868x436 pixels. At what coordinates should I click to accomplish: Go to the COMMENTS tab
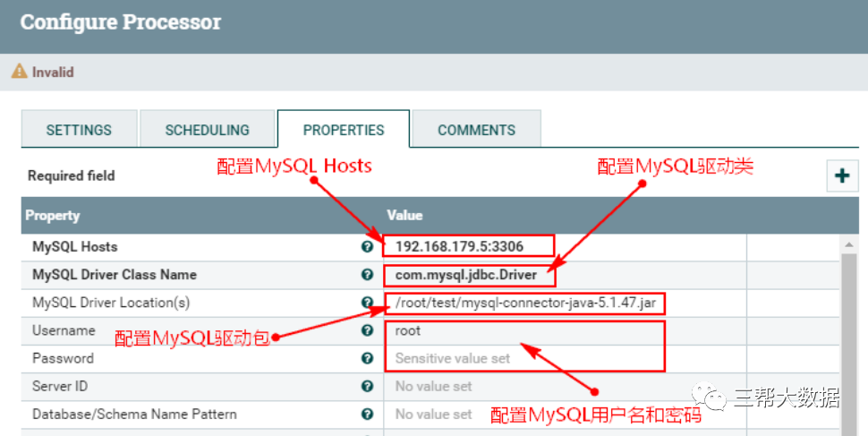point(476,130)
